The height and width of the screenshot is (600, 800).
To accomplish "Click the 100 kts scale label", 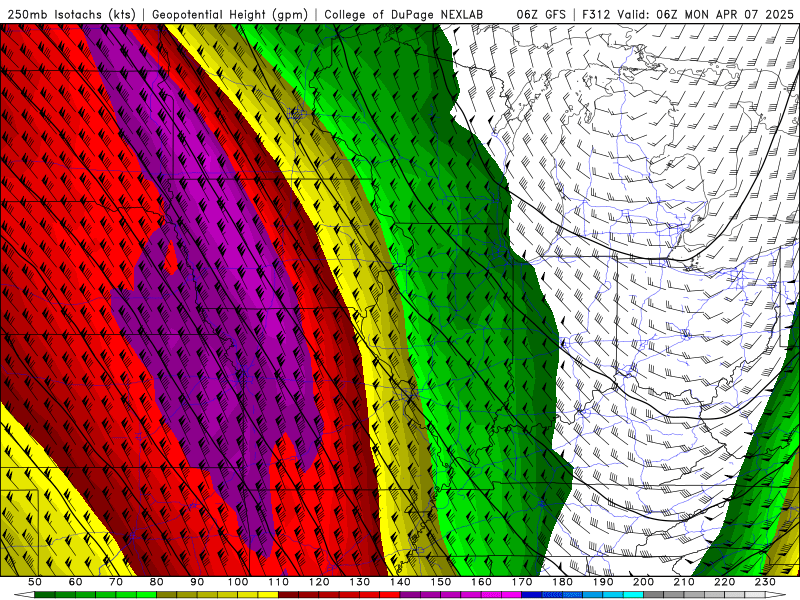I will tap(238, 582).
